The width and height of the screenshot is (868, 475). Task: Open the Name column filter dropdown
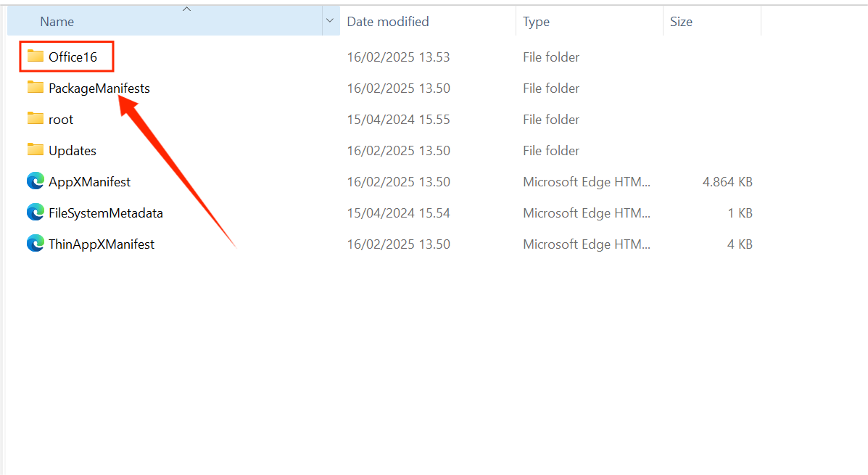coord(330,21)
